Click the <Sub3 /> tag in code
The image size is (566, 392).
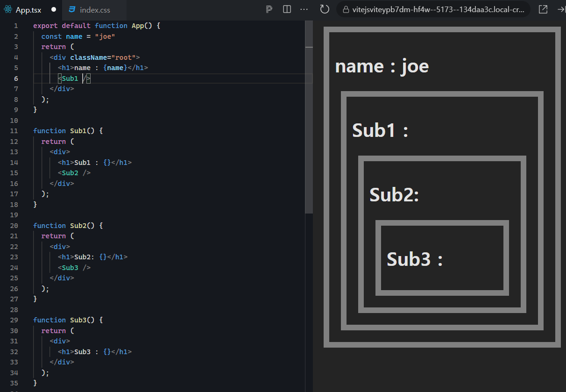click(74, 268)
